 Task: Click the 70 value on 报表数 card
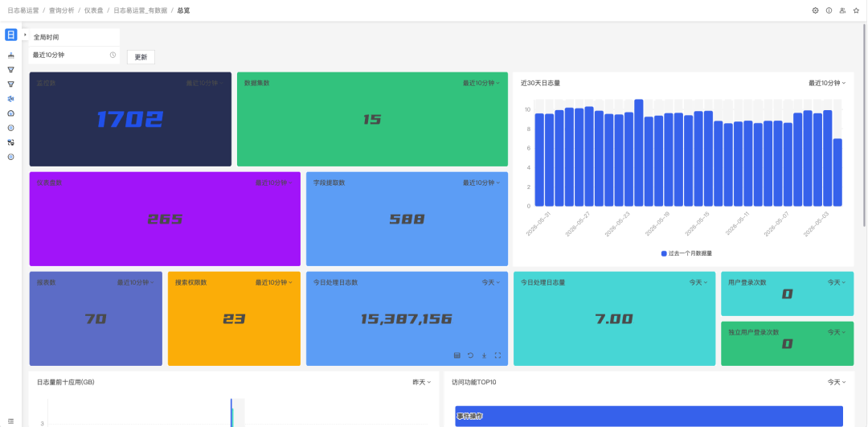pos(96,318)
